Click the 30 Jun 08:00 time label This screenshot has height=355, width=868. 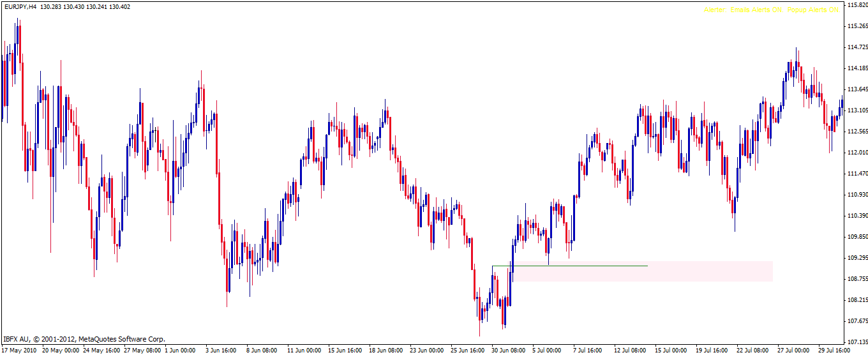[x=509, y=351]
